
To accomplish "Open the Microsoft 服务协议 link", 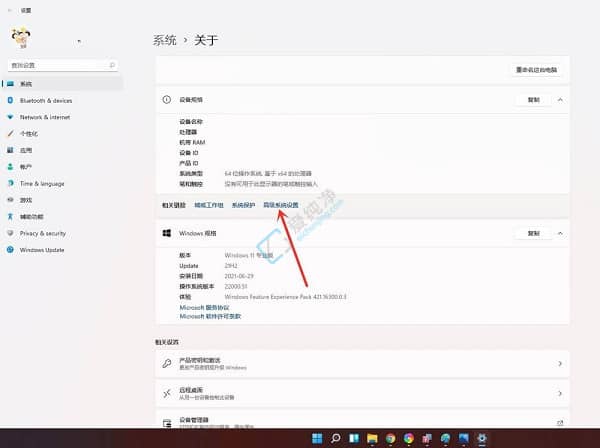I will [204, 308].
